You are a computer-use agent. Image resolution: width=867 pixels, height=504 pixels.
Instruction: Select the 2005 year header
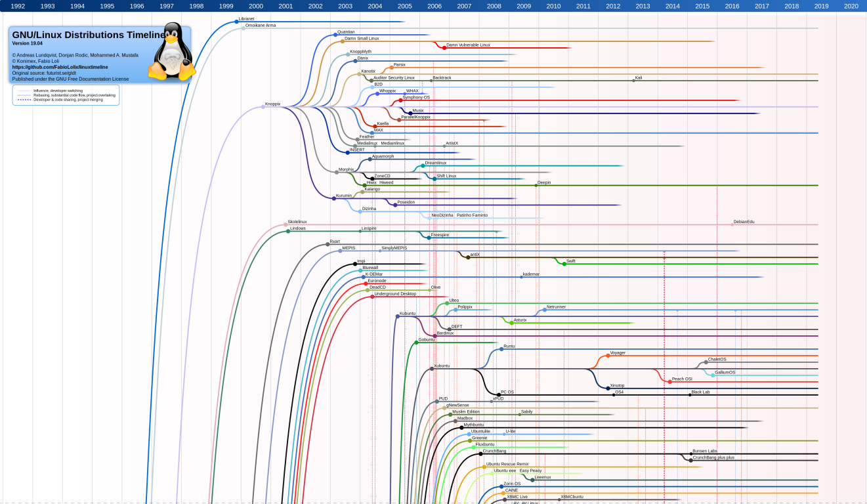click(405, 6)
